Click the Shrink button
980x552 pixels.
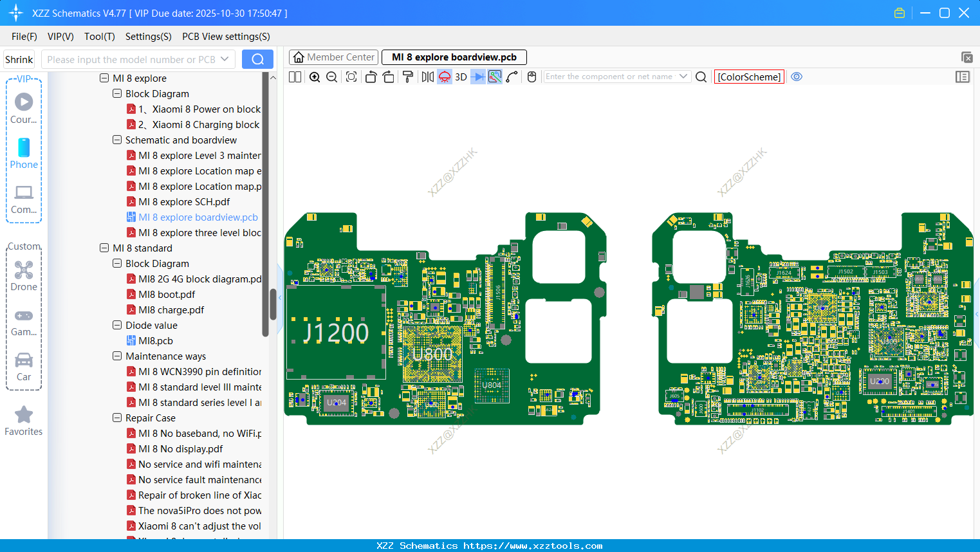pos(19,59)
